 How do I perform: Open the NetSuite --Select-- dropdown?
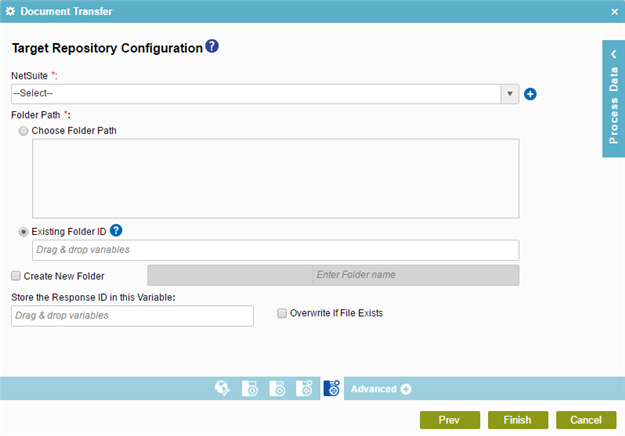(x=265, y=94)
